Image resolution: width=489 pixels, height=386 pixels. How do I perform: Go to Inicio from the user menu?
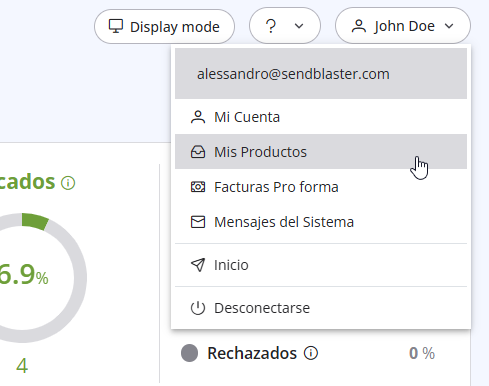pyautogui.click(x=321, y=265)
